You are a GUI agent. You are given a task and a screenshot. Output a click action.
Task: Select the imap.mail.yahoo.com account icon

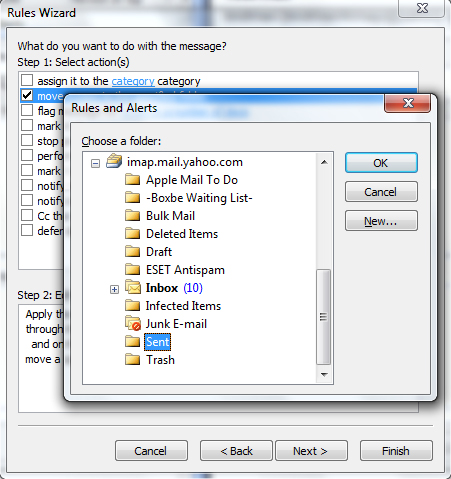[114, 162]
